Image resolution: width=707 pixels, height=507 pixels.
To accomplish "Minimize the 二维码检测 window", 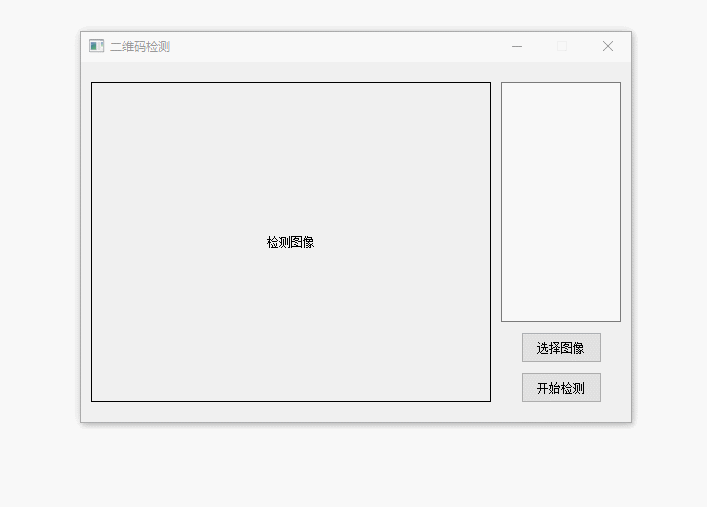I will tap(517, 46).
